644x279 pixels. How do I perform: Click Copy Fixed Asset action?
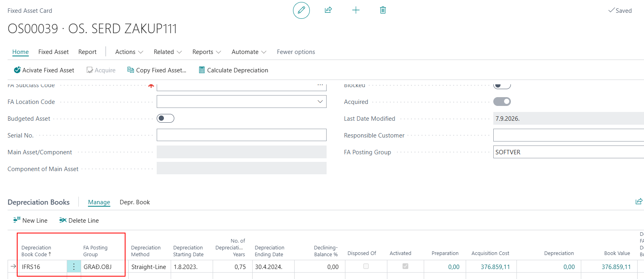(x=157, y=70)
